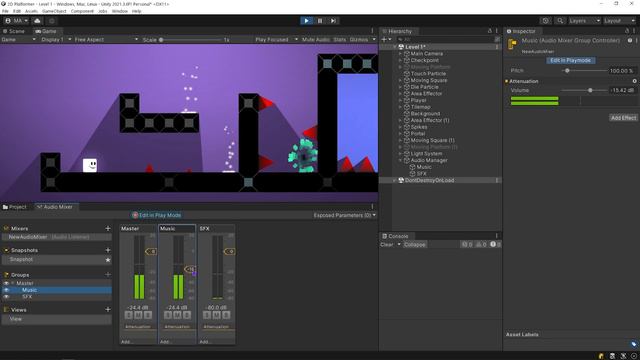Image resolution: width=640 pixels, height=360 pixels.
Task: Solo the Music channel strip
Action: [168, 315]
